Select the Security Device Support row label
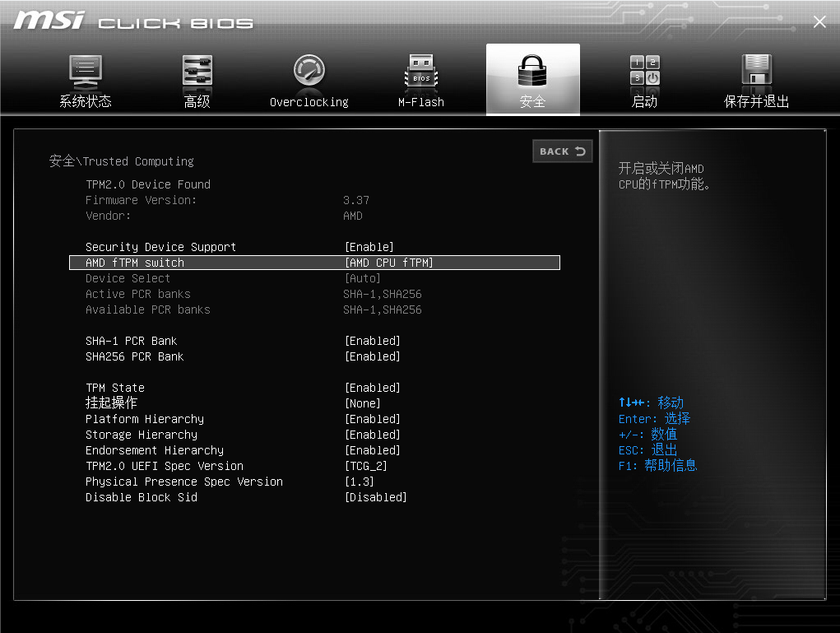Image resolution: width=840 pixels, height=633 pixels. (160, 247)
